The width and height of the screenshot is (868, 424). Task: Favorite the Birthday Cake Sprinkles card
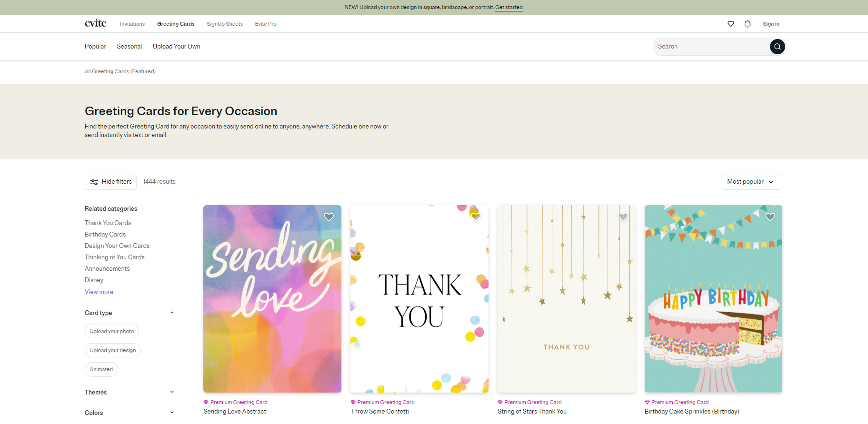[x=770, y=217]
